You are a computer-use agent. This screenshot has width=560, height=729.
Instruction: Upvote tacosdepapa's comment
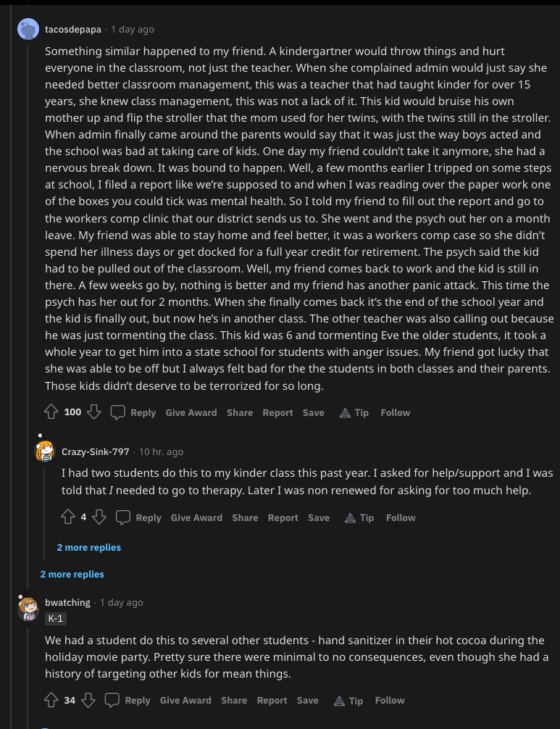click(x=51, y=412)
